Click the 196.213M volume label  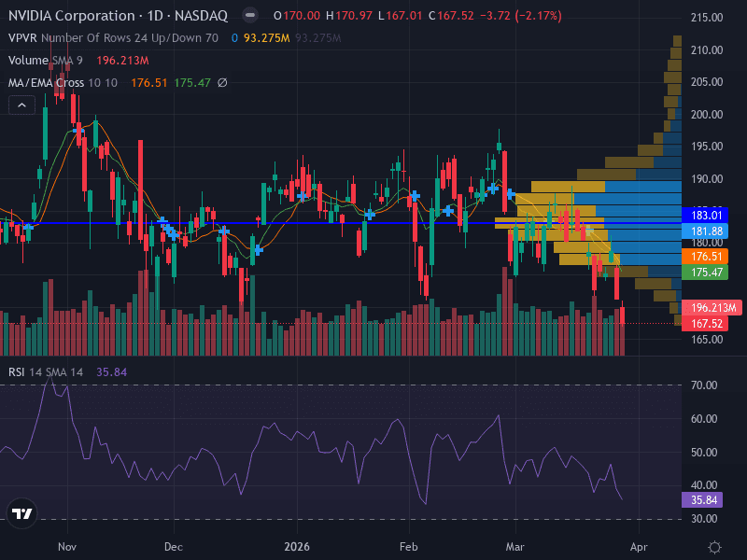click(x=712, y=308)
